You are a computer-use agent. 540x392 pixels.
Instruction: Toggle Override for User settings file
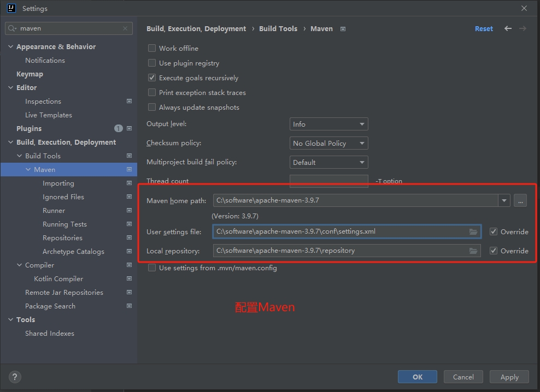point(494,231)
